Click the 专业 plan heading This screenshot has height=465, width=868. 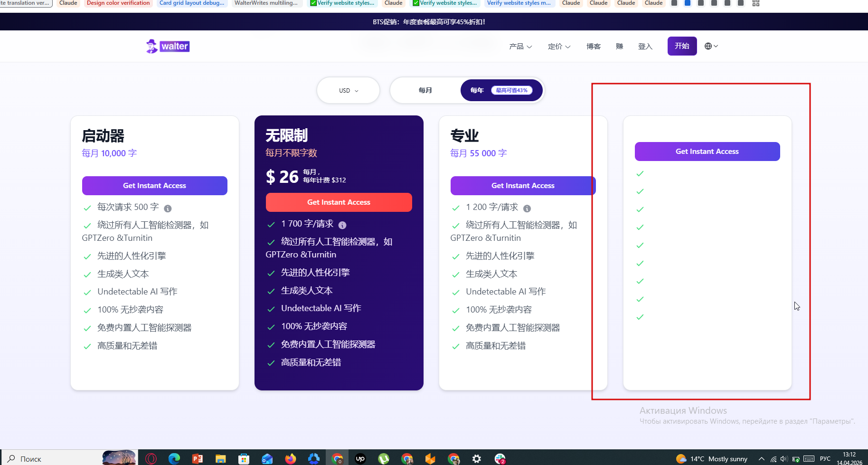point(464,136)
